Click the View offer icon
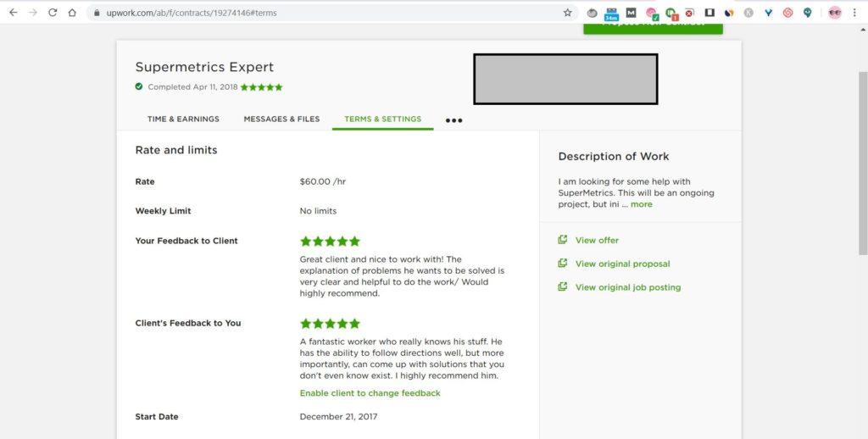This screenshot has width=868, height=439. tap(562, 241)
